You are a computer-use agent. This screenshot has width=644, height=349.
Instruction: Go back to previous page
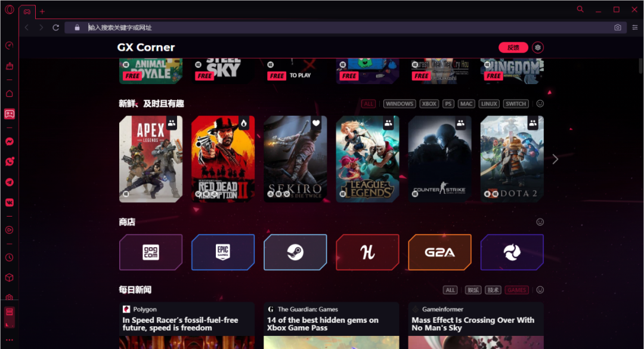[27, 27]
